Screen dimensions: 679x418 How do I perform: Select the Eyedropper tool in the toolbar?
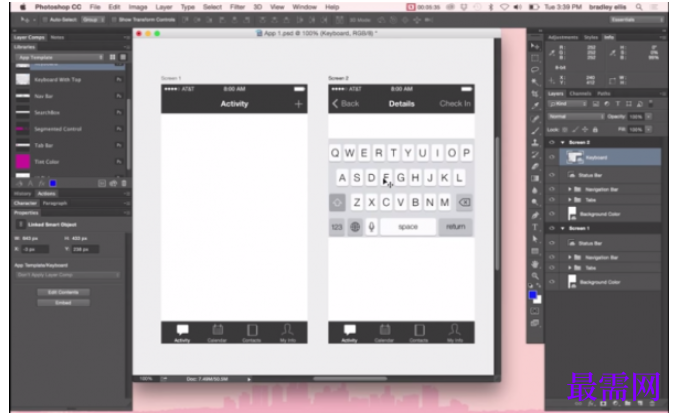coord(535,105)
